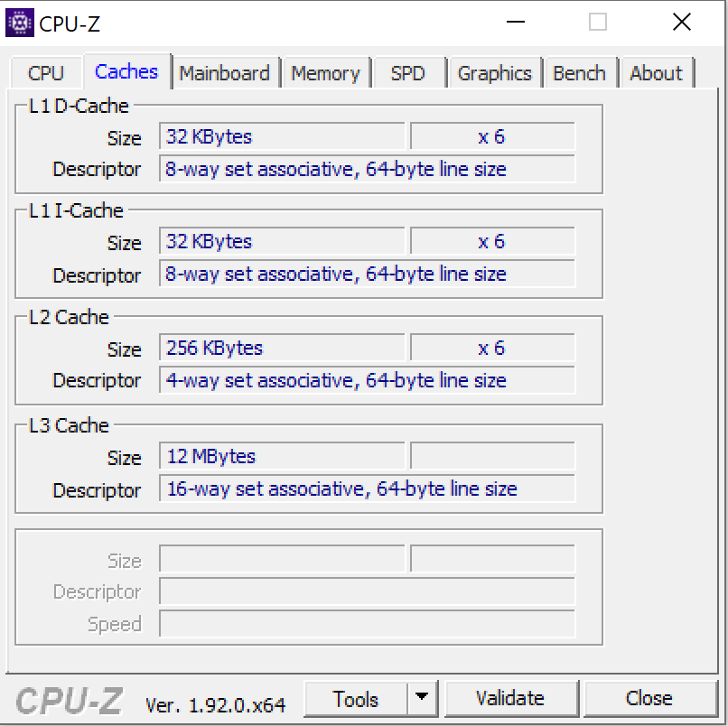Switch to the Mainboard tab
Screen dimensions: 728x726
pyautogui.click(x=225, y=73)
